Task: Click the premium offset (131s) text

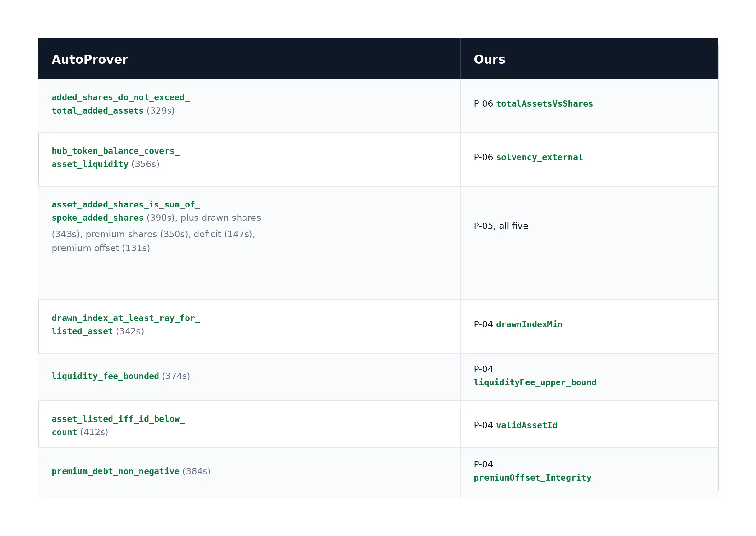Action: [101, 248]
